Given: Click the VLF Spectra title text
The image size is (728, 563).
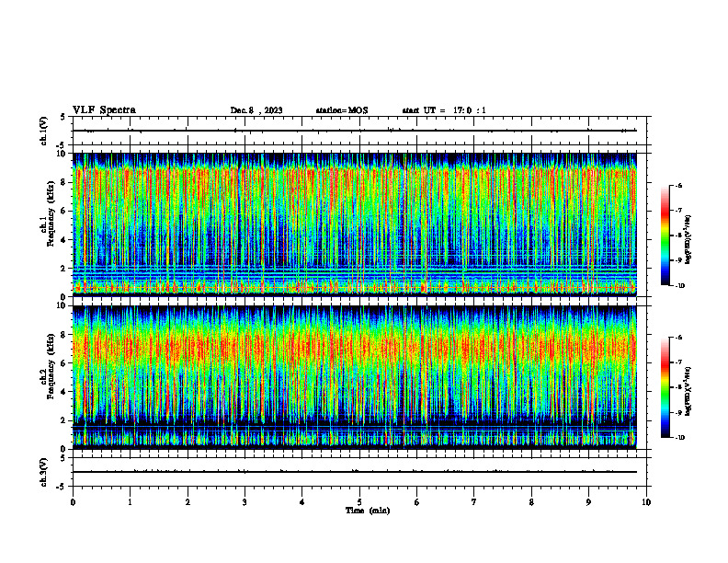Looking at the screenshot, I should pyautogui.click(x=104, y=110).
